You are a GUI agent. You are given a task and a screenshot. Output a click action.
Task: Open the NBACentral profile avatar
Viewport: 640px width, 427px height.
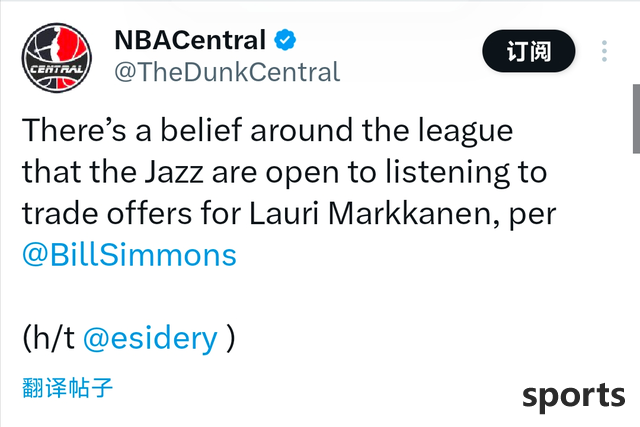tap(57, 58)
